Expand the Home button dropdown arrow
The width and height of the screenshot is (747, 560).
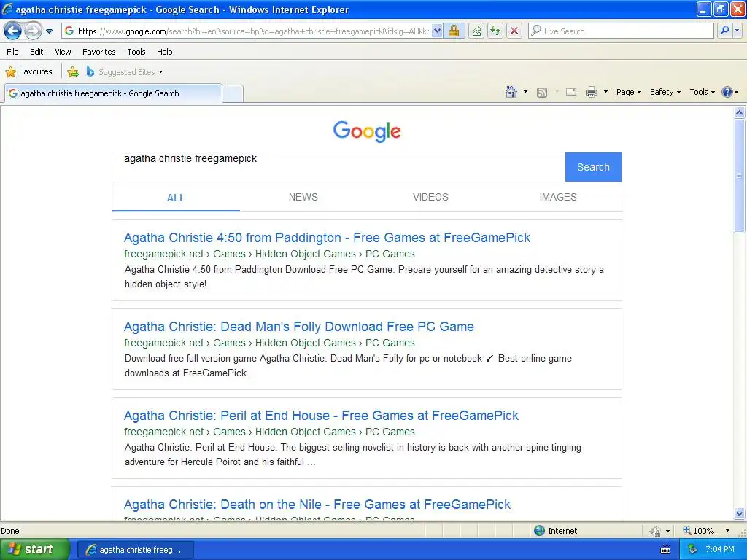[525, 92]
